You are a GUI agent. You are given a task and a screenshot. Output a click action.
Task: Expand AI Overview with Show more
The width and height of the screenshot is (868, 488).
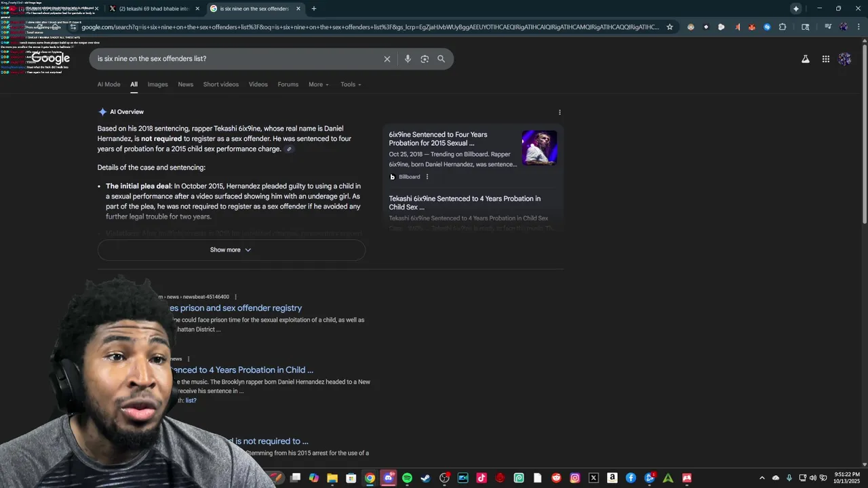click(231, 250)
